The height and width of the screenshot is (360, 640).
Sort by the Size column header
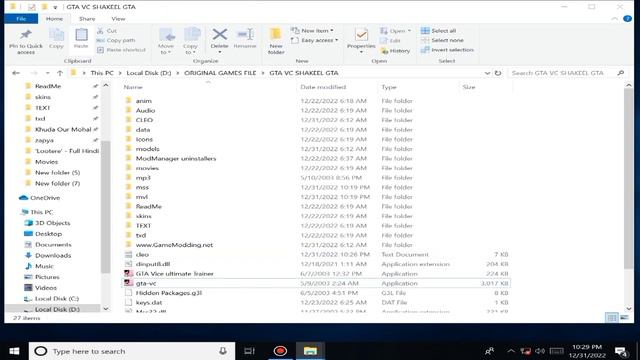pos(469,87)
